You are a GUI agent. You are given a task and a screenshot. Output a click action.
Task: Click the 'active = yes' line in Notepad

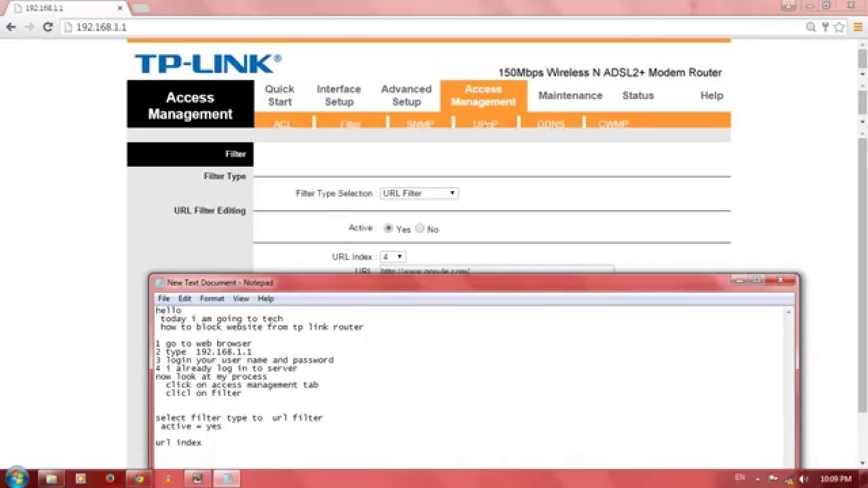pos(191,426)
